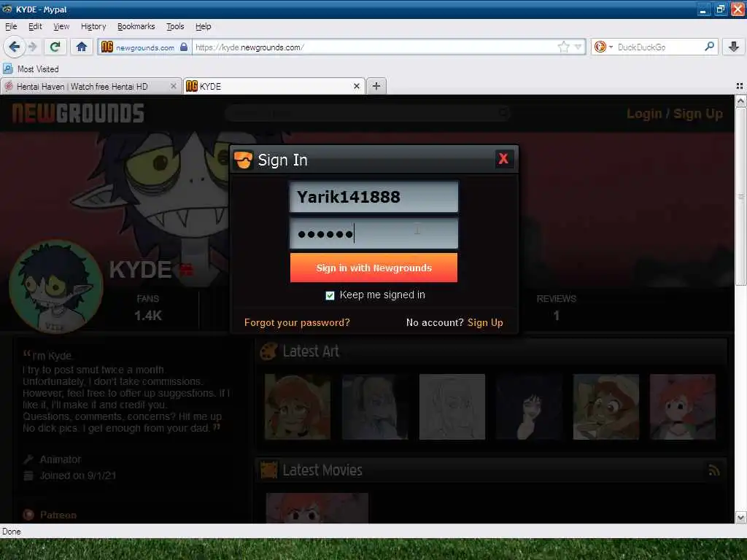
Task: Click the padlock security icon
Action: point(184,47)
